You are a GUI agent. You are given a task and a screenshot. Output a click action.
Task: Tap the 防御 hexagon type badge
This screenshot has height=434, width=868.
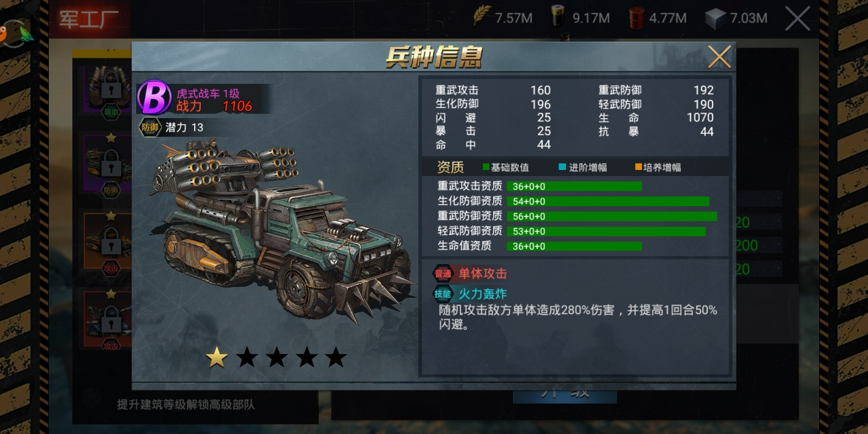point(149,127)
